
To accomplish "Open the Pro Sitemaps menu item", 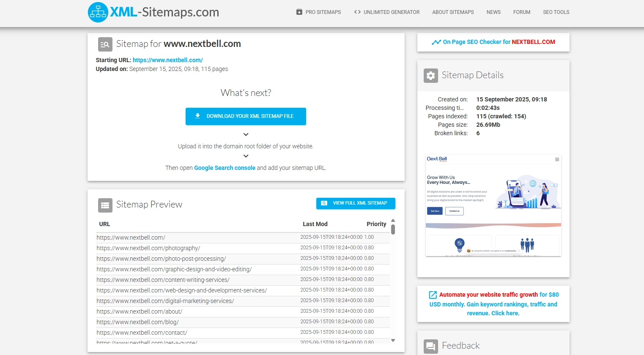I will (318, 12).
